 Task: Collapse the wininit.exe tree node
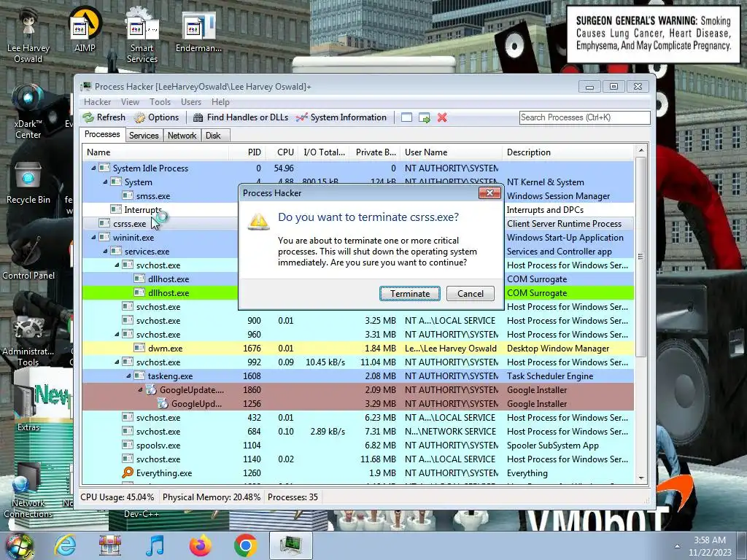tap(93, 237)
